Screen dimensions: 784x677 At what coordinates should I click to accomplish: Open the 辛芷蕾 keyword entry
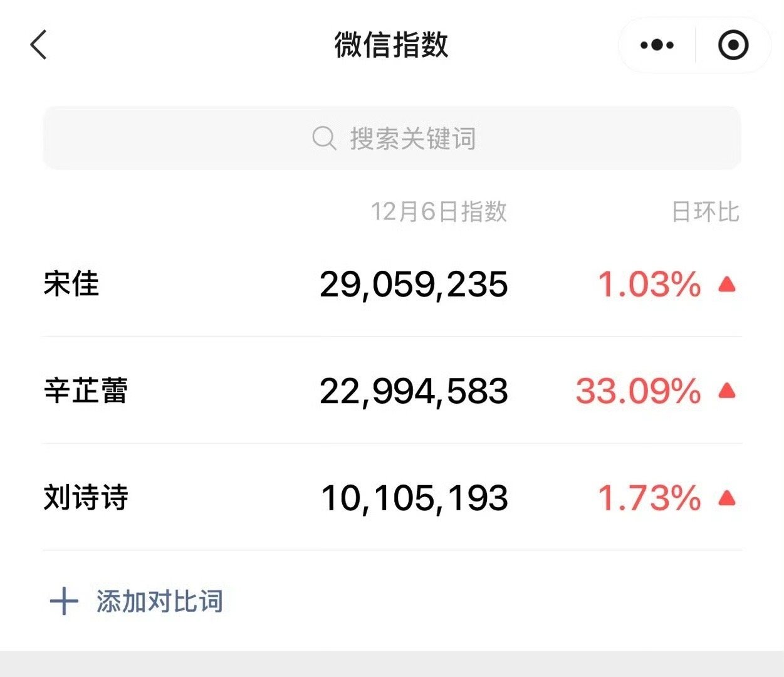pos(86,391)
